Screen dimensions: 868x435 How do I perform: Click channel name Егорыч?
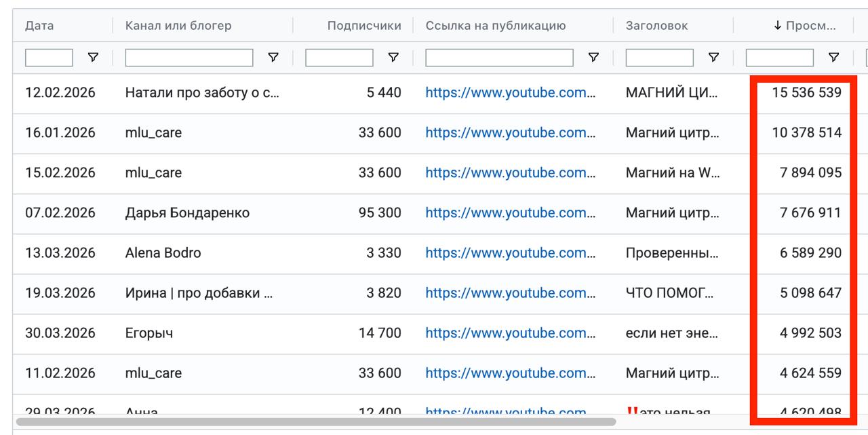click(149, 333)
